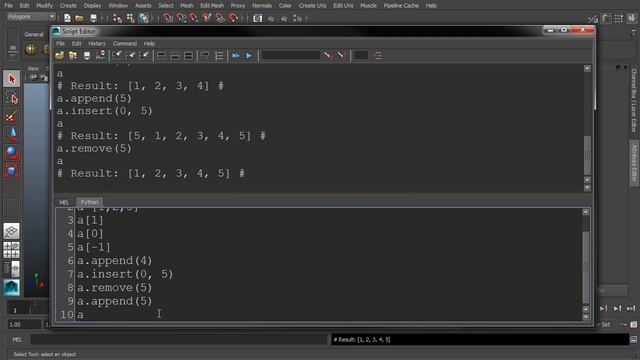Screen dimensions: 640x360
Task: Click the search field in Script Editor toolbar
Action: pos(291,56)
